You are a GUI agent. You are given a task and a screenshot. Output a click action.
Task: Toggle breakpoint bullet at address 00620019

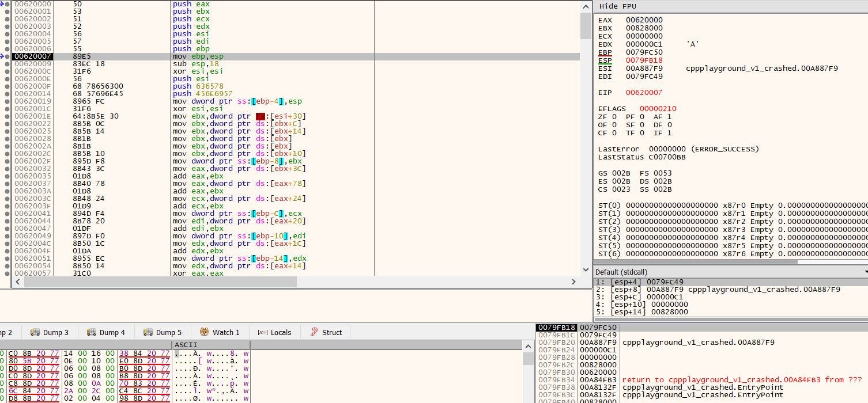point(7,101)
